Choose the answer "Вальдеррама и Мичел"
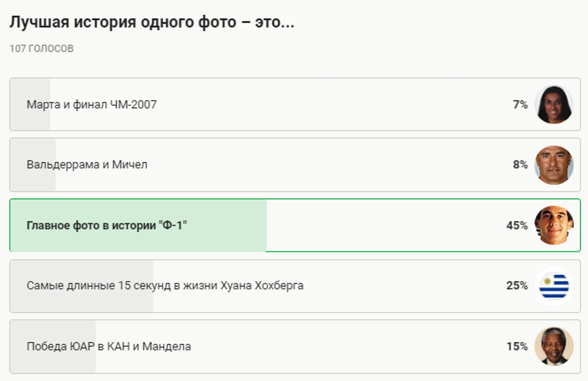 87,165
